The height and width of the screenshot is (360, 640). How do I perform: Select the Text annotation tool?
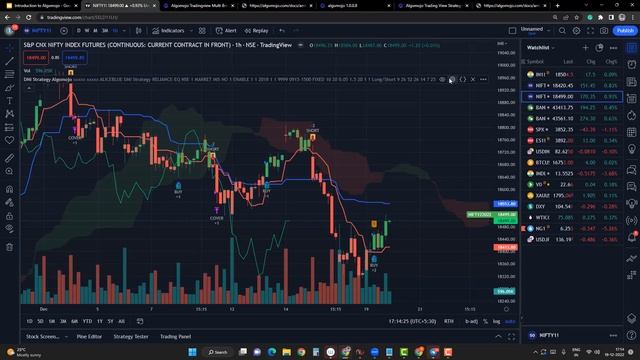[9, 100]
